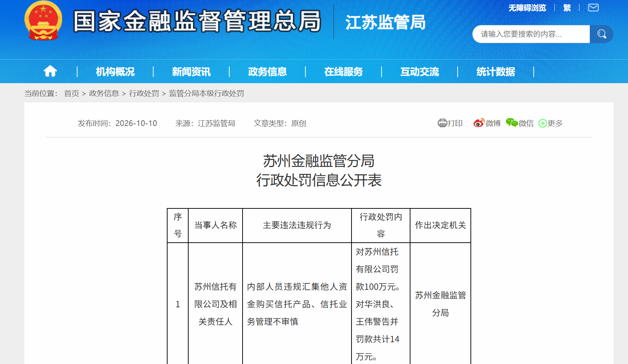Screen dimensions: 628x364
Task: Click the printer icon to print
Action: [x=442, y=123]
